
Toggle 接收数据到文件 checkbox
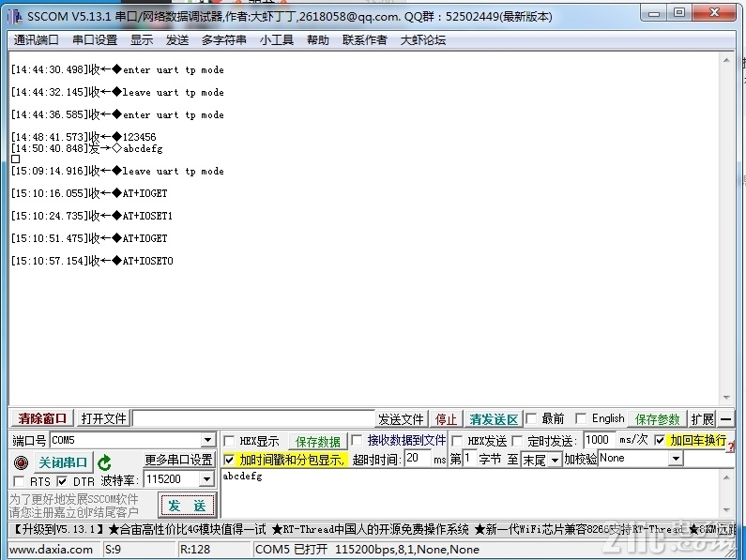click(357, 440)
